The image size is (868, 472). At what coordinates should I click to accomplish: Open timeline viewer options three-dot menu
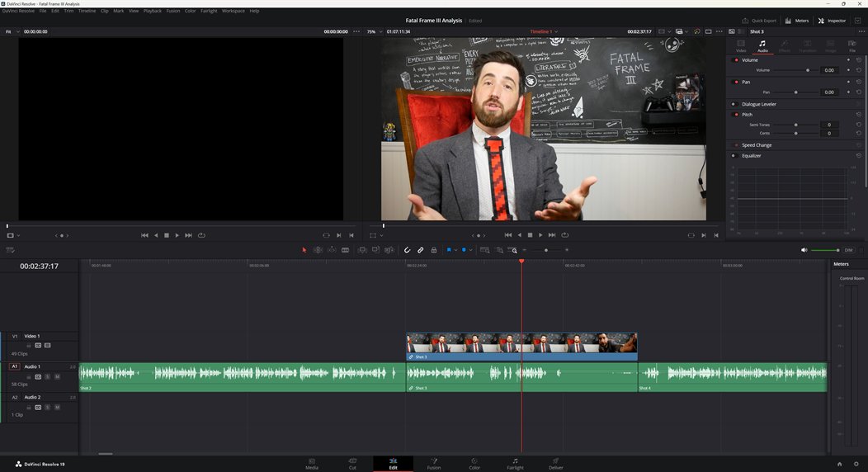click(719, 31)
